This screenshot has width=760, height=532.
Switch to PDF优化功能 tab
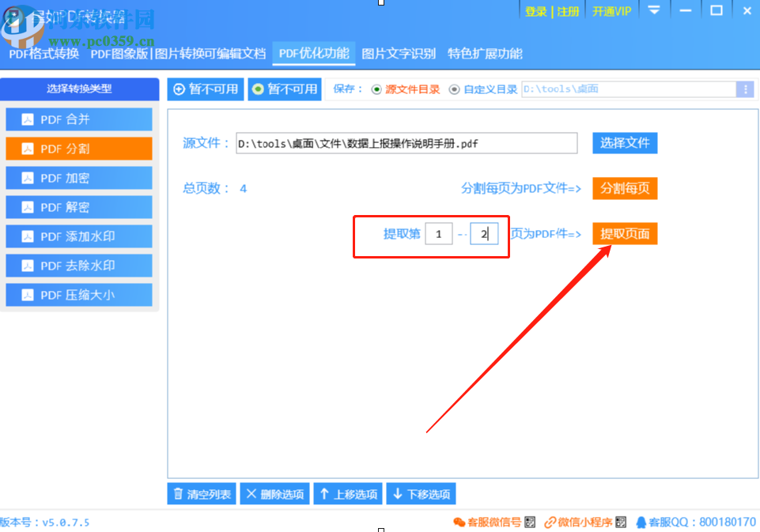tap(314, 53)
